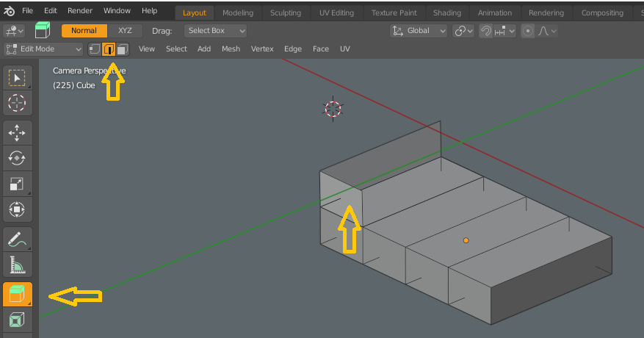This screenshot has height=338, width=644.
Task: Switch to Compositing workspace tab
Action: pyautogui.click(x=602, y=12)
